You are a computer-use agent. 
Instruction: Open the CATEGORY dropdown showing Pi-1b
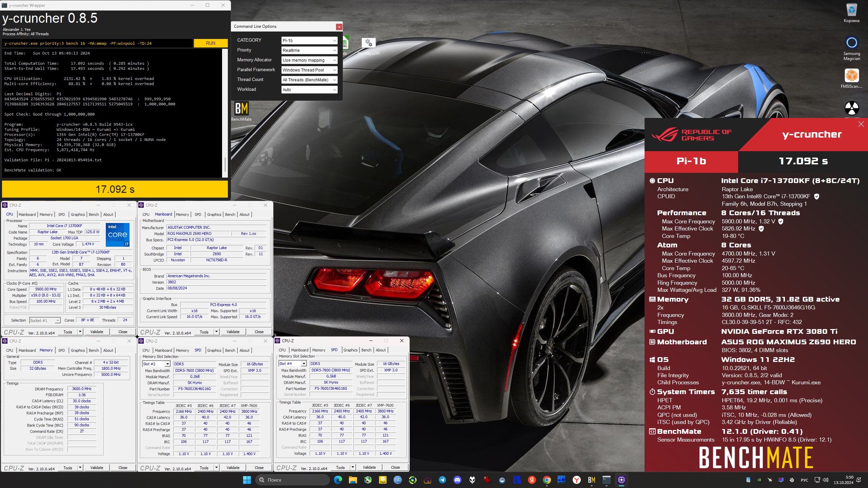point(309,40)
